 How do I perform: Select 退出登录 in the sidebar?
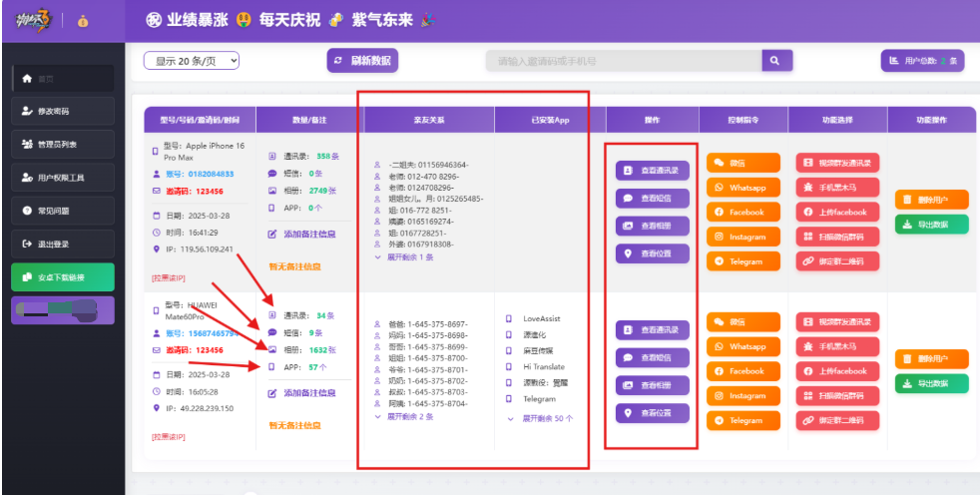[x=63, y=244]
